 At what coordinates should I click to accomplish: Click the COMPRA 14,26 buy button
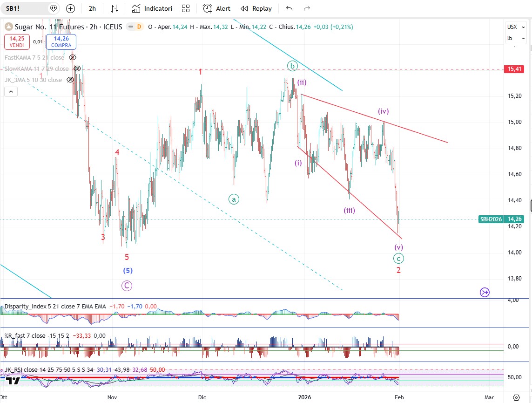coord(61,42)
